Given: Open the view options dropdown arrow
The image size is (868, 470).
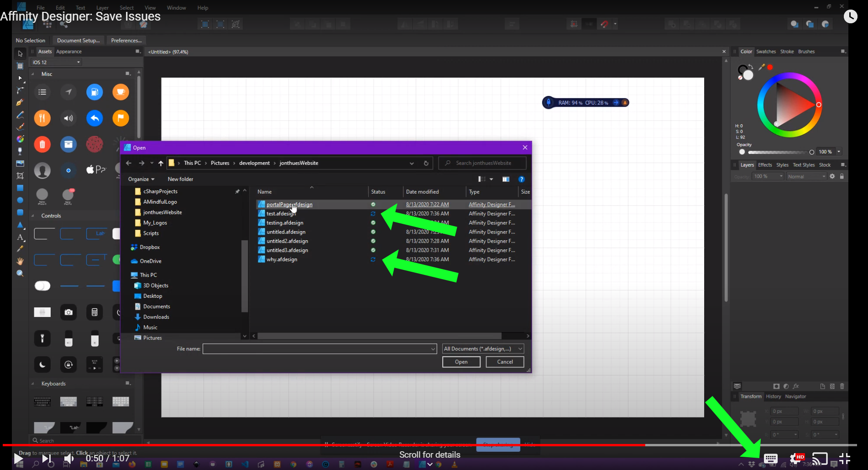Looking at the screenshot, I should pos(491,179).
